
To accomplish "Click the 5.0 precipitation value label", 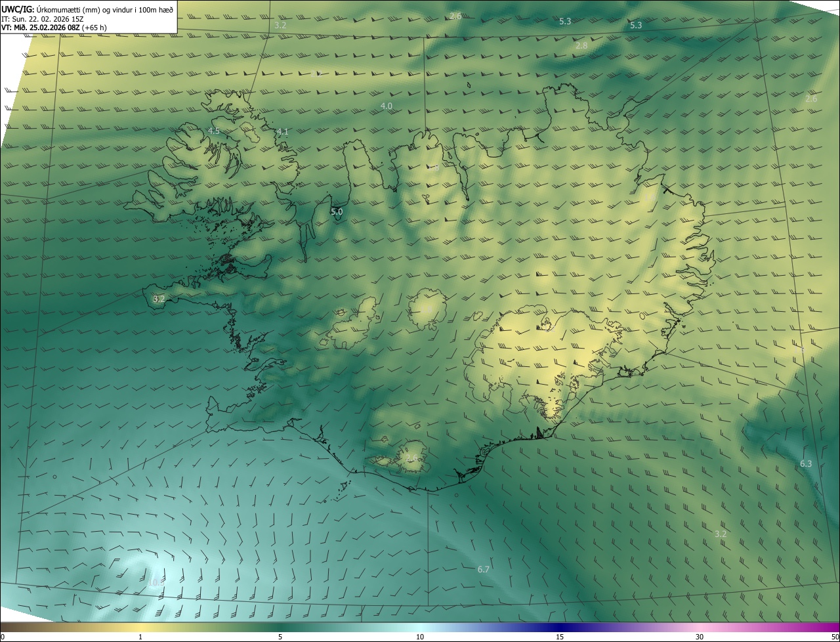I will tap(337, 212).
